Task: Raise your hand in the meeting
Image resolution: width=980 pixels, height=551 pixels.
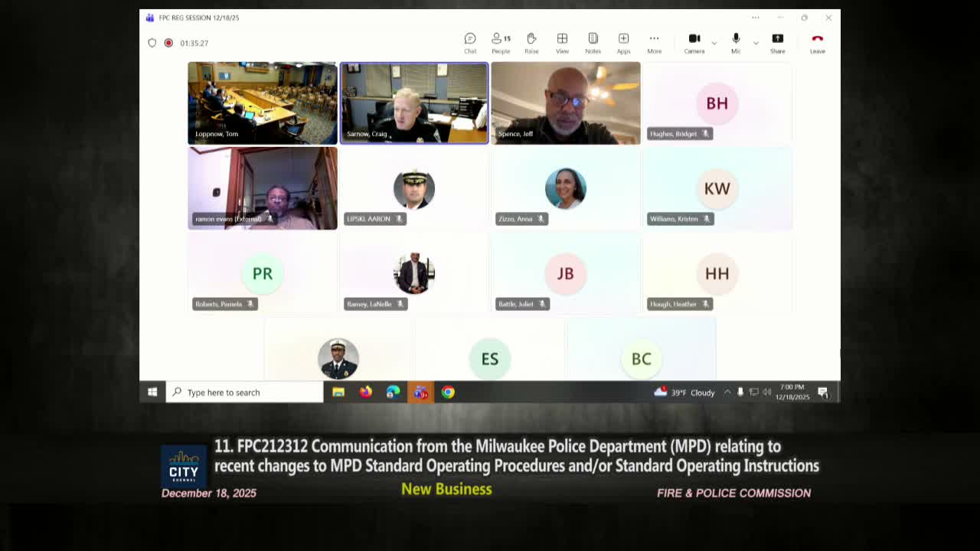Action: (531, 43)
